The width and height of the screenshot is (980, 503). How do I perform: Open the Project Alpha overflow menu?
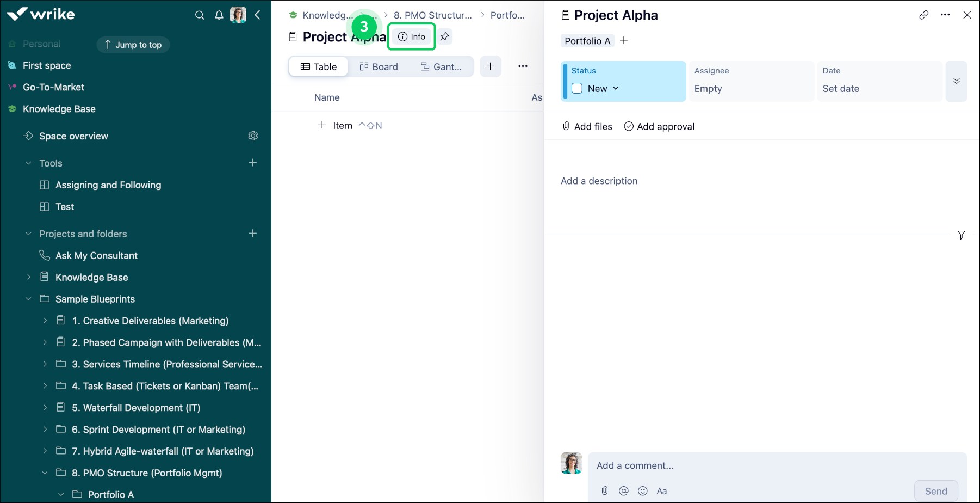click(945, 15)
